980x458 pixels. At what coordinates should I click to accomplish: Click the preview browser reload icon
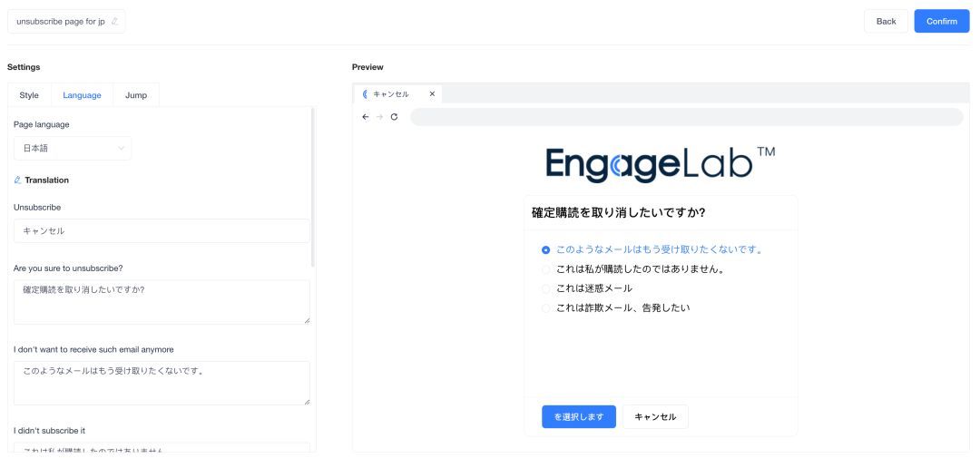(394, 117)
